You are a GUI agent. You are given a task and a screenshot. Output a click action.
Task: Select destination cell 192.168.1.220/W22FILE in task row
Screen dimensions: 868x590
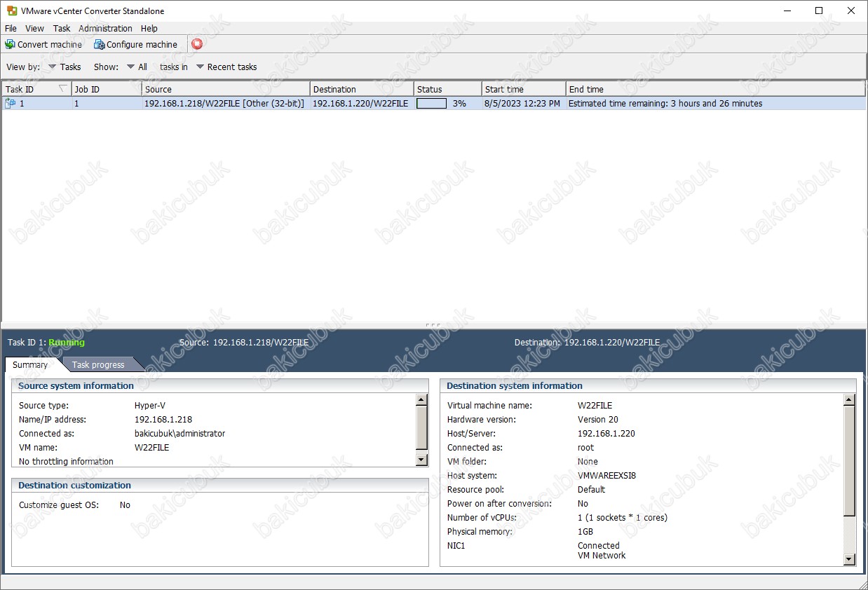(360, 103)
